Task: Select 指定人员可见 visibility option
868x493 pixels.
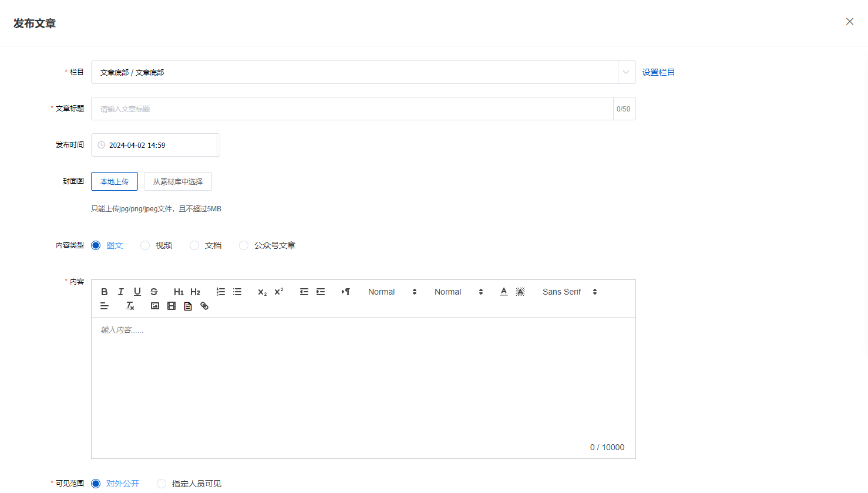Action: pos(162,484)
